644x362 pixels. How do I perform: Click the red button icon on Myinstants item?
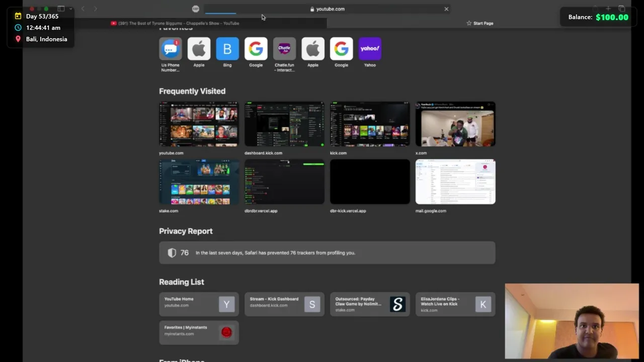pos(226,332)
